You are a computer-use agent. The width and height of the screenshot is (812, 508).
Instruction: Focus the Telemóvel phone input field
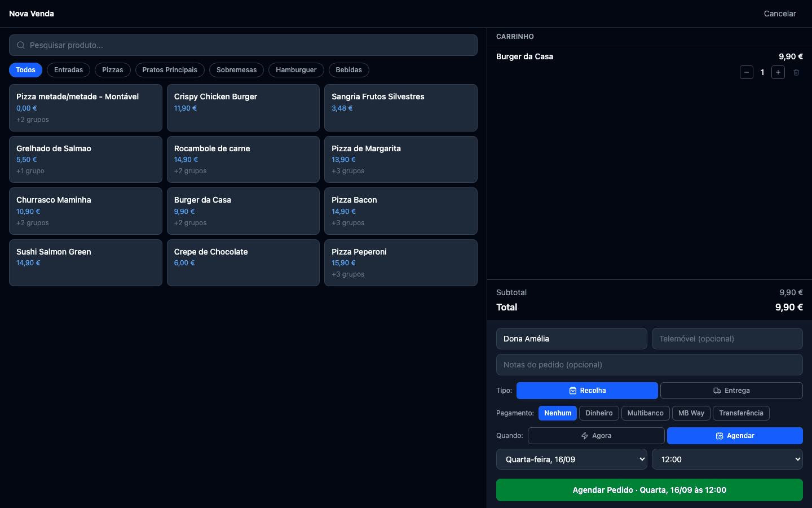[x=727, y=339]
